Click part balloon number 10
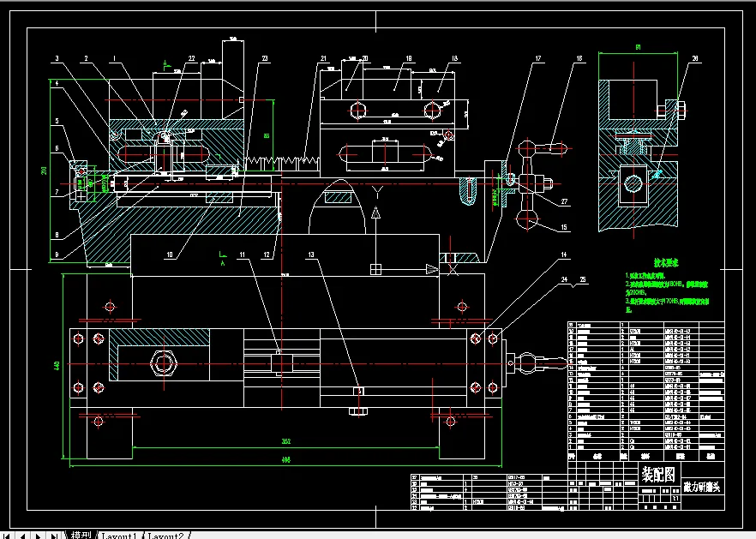 point(169,255)
